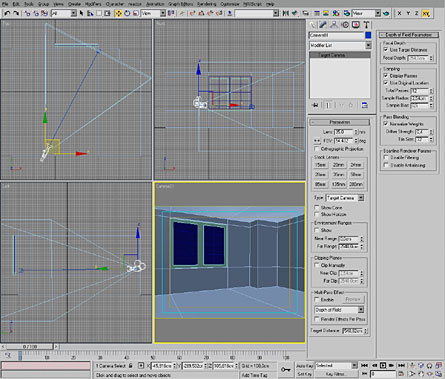Image resolution: width=445 pixels, height=379 pixels.
Task: Open the render type View dropdown
Action: click(x=366, y=13)
